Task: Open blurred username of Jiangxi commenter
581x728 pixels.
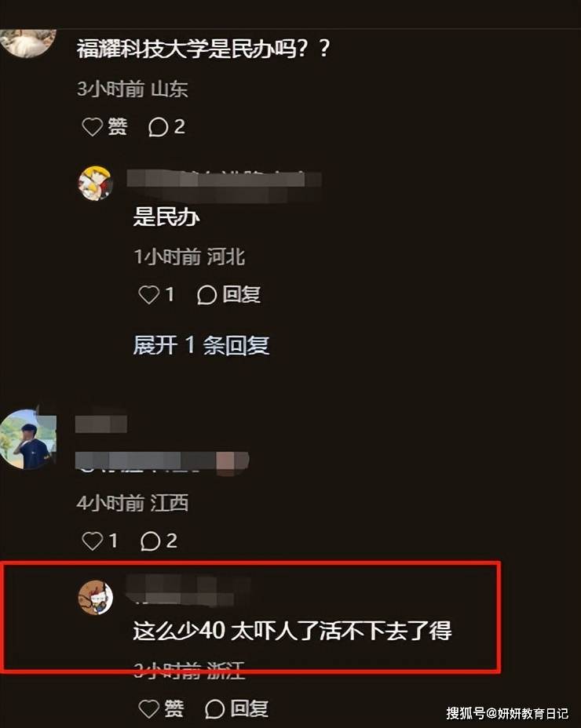Action: pyautogui.click(x=100, y=424)
